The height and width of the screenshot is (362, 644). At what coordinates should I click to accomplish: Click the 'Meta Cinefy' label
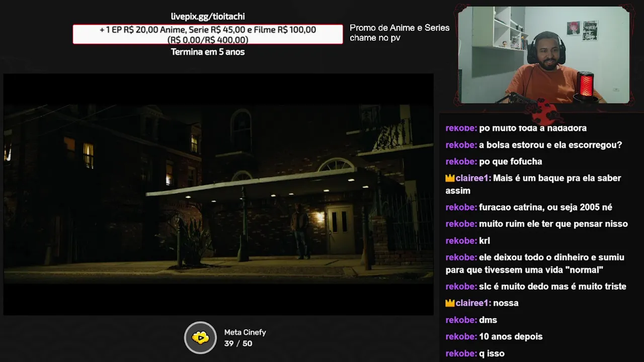pyautogui.click(x=245, y=332)
